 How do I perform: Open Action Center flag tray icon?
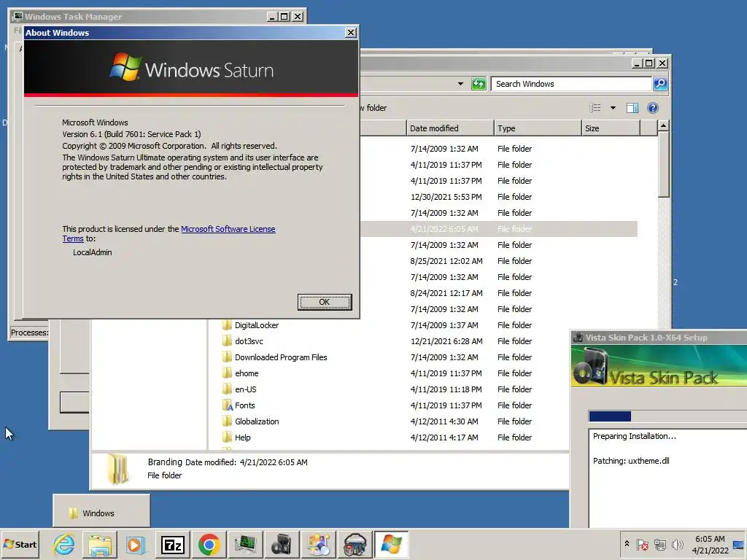pyautogui.click(x=642, y=544)
